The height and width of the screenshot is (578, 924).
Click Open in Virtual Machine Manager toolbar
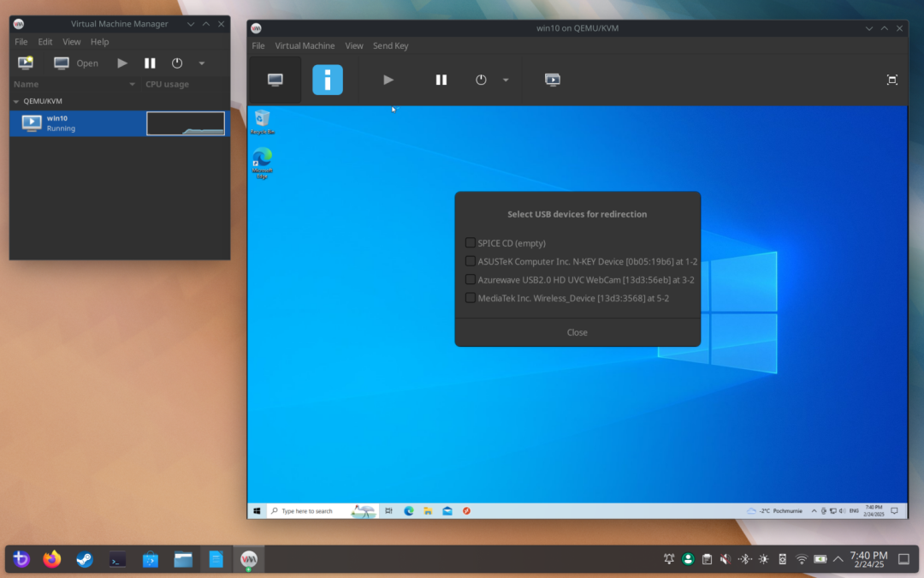click(x=76, y=63)
